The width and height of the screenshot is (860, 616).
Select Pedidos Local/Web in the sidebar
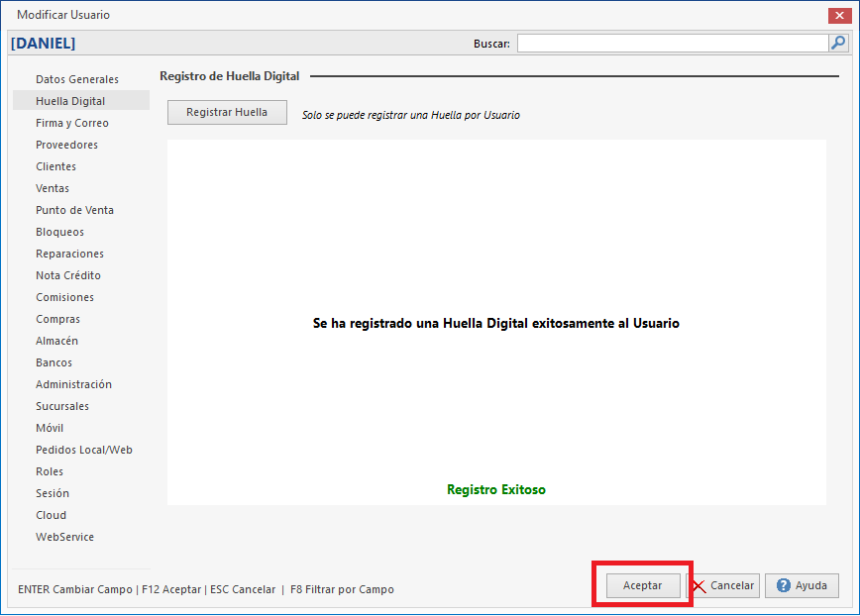(84, 450)
